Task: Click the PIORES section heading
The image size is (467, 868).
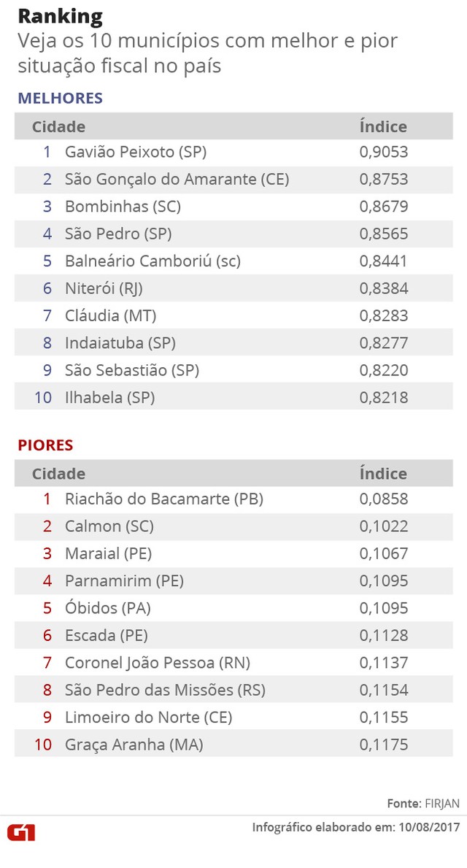Action: point(45,445)
